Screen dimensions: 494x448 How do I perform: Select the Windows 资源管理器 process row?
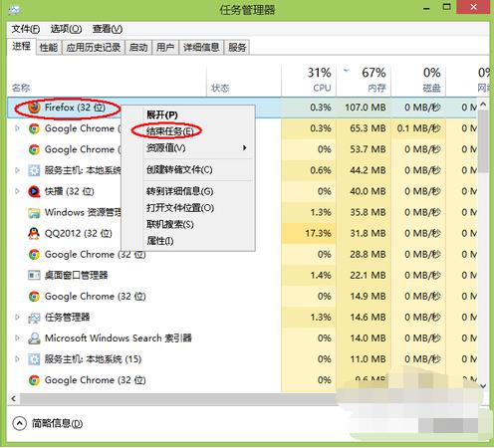(242, 212)
